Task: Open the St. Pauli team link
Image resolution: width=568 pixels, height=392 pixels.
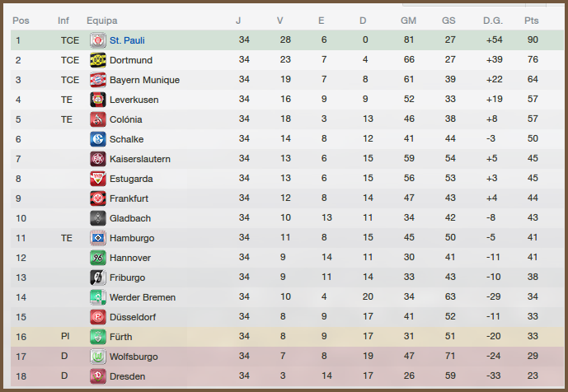Action: click(127, 40)
